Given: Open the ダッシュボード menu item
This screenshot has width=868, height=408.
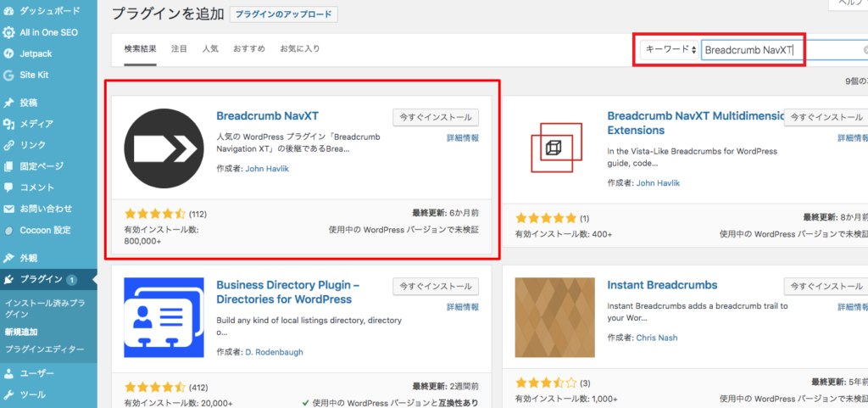Looking at the screenshot, I should (48, 10).
